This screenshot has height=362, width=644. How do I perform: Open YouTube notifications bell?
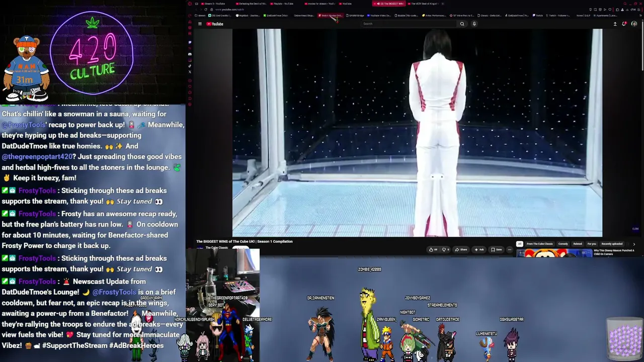point(624,24)
